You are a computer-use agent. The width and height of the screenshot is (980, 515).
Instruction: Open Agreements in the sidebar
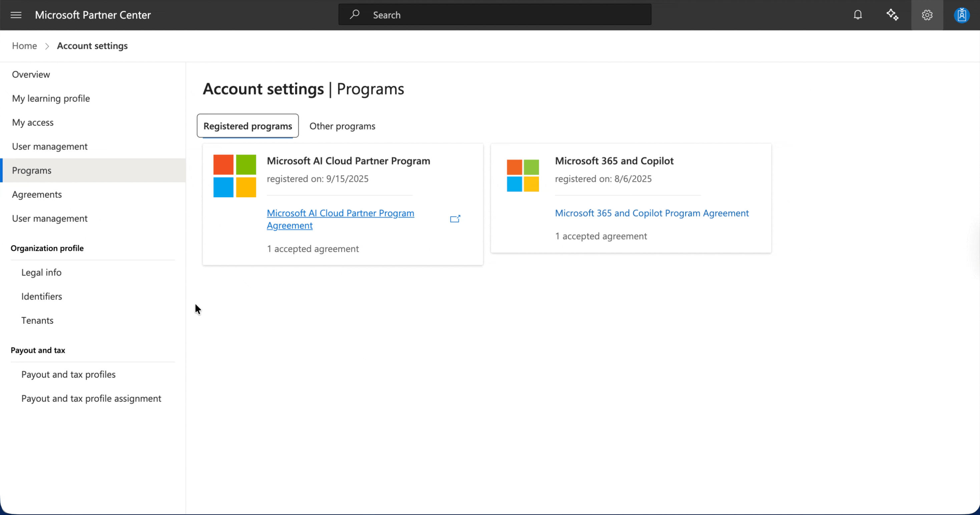(x=93, y=194)
